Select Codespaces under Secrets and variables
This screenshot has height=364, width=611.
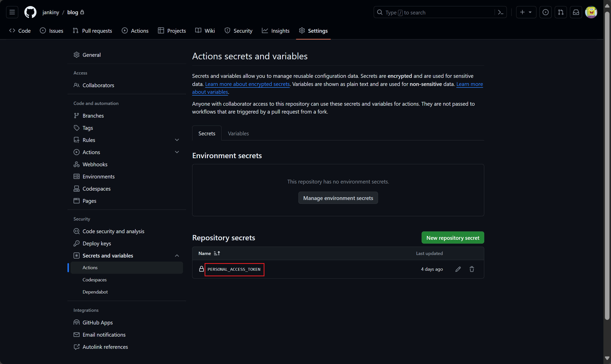coord(127,280)
